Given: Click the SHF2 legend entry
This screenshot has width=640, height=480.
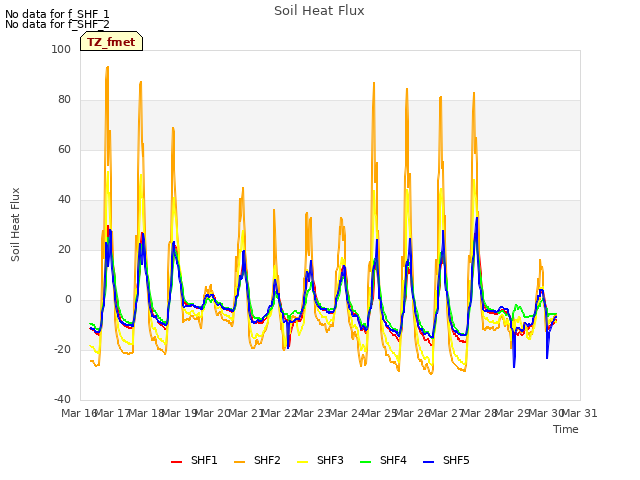Looking at the screenshot, I should coord(257,461).
